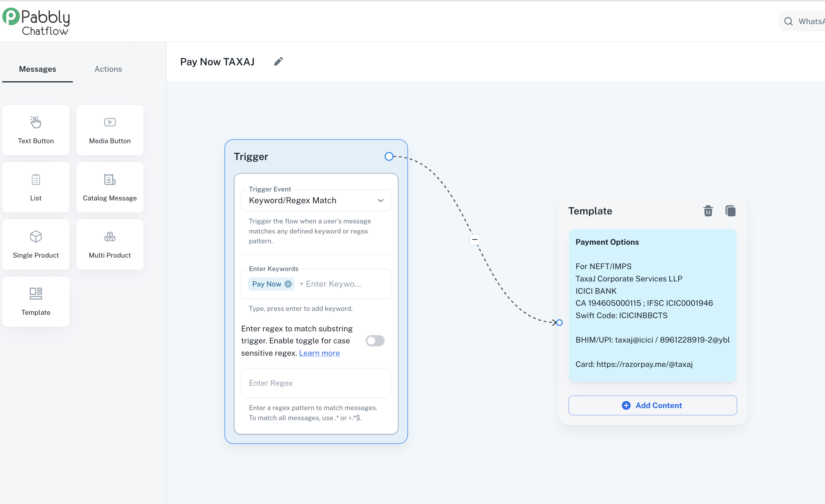This screenshot has width=825, height=504.
Task: Select the Media Button message block
Action: [x=110, y=130]
